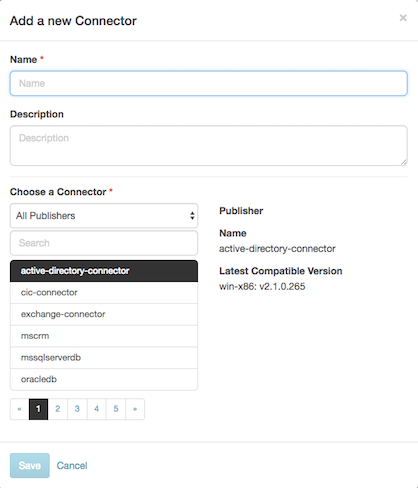Select mssqlserverdb connector

point(104,358)
